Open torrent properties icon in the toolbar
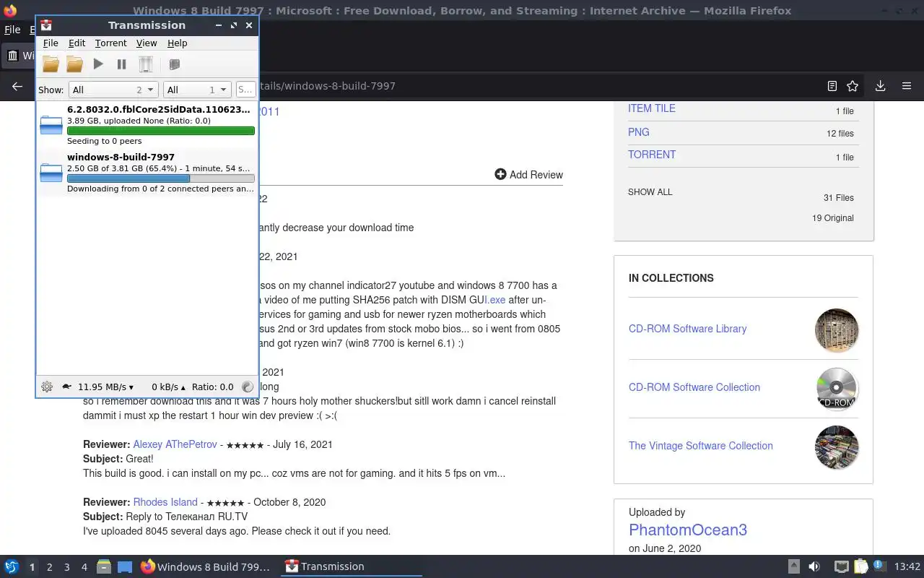Image resolution: width=924 pixels, height=578 pixels. 174,64
